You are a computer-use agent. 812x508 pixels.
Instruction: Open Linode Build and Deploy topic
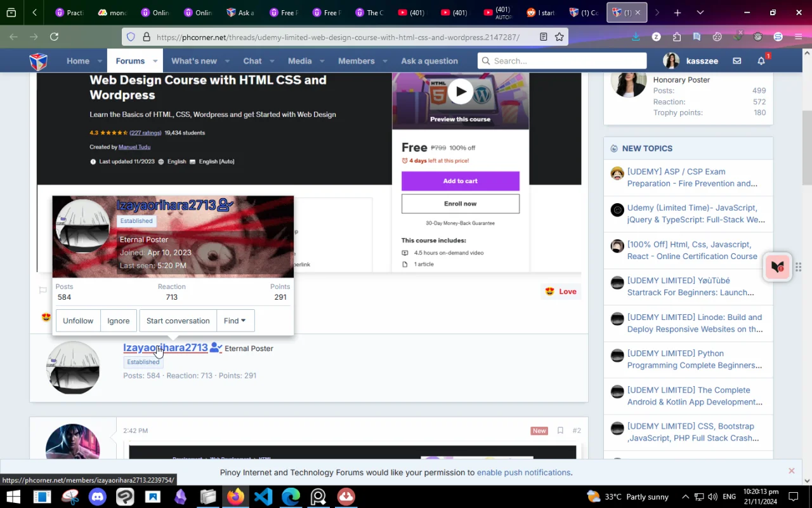[x=695, y=323]
